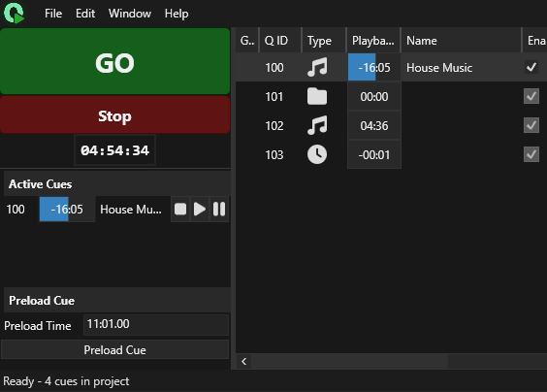
Task: Click the music note icon for cue 100
Action: 317,67
